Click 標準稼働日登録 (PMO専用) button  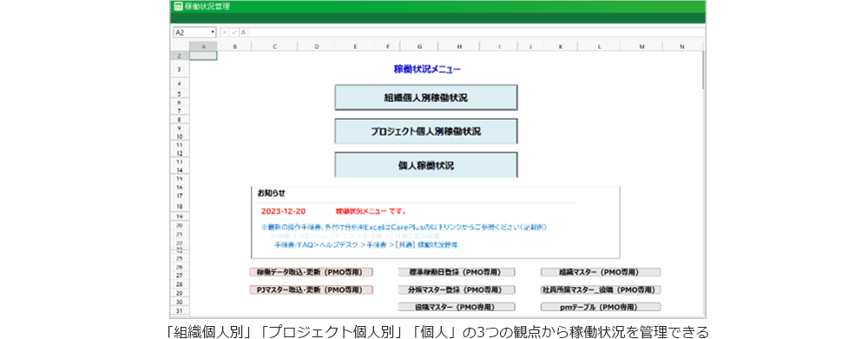click(x=457, y=272)
